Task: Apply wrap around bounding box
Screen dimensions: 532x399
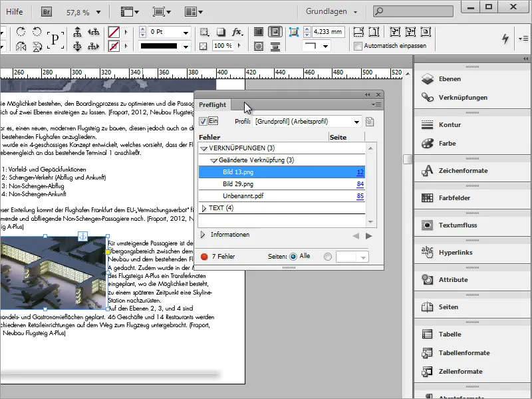Action: 275,32
